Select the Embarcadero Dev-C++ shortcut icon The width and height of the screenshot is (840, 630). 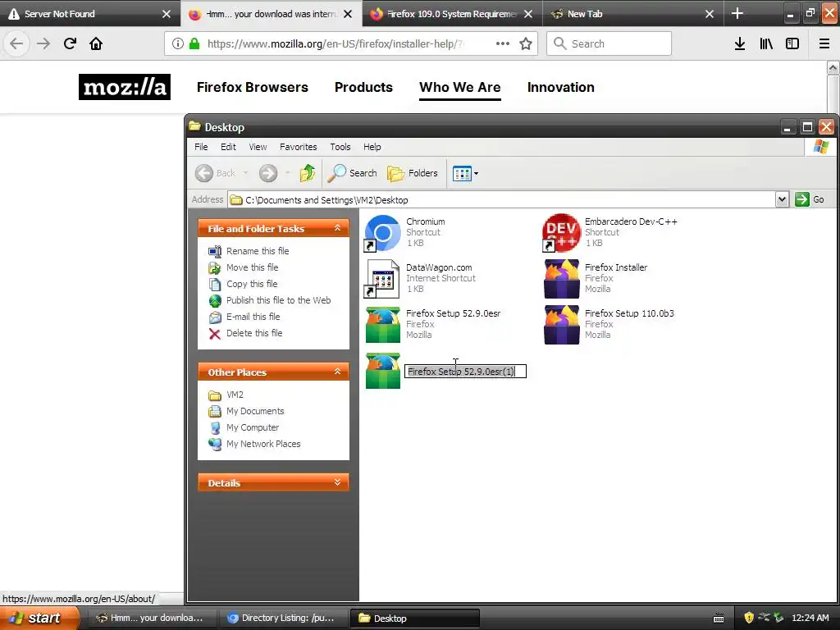[561, 232]
